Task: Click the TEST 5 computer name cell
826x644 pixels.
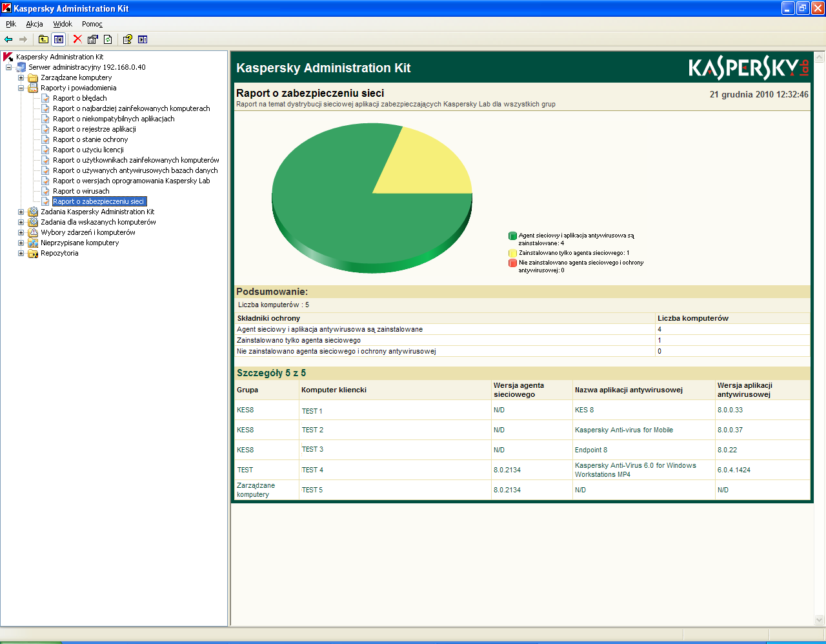Action: click(312, 490)
